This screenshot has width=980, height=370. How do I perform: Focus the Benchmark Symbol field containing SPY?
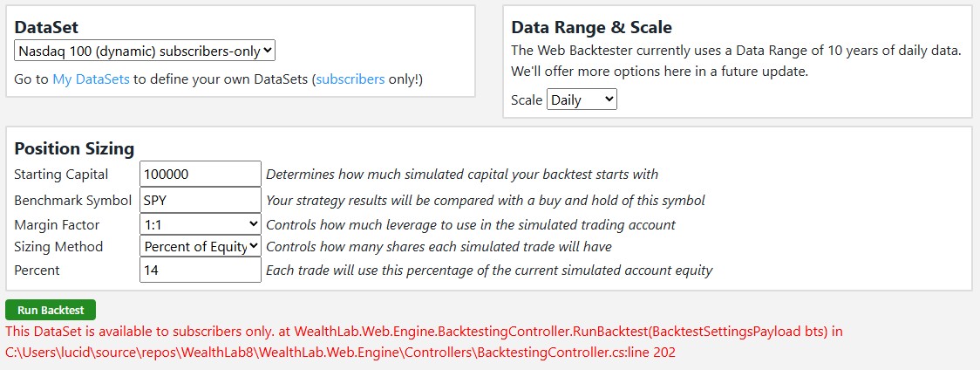[x=201, y=200]
